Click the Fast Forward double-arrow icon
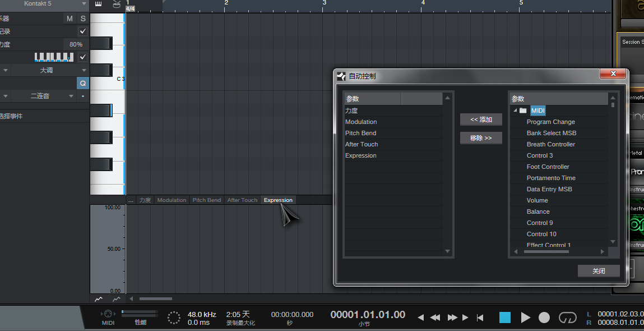This screenshot has height=331, width=644. point(452,318)
